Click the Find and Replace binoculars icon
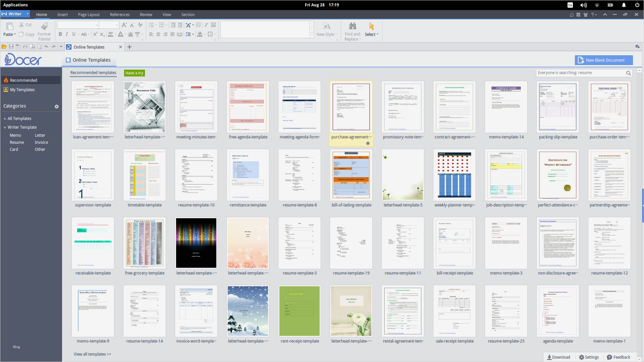The width and height of the screenshot is (644, 362). pyautogui.click(x=352, y=26)
